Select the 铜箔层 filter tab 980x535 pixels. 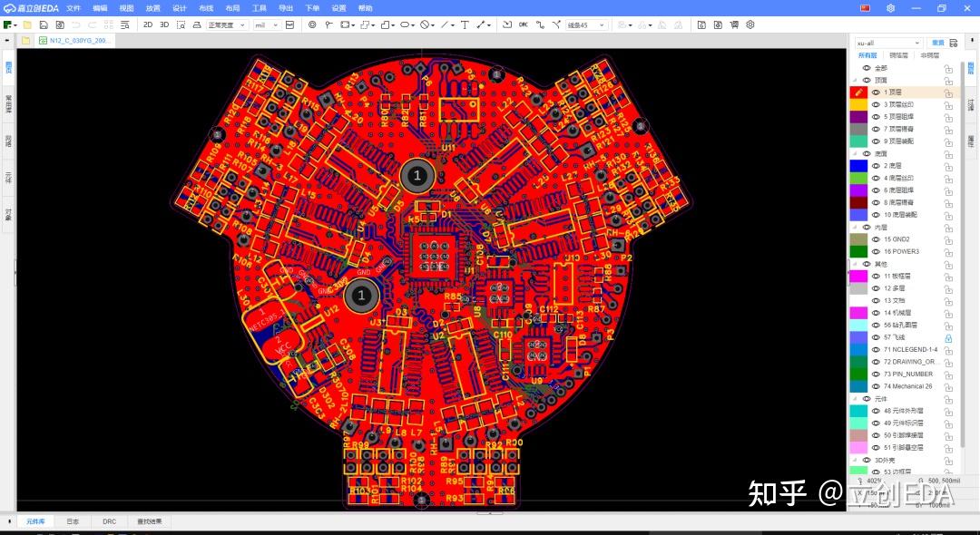click(x=898, y=55)
